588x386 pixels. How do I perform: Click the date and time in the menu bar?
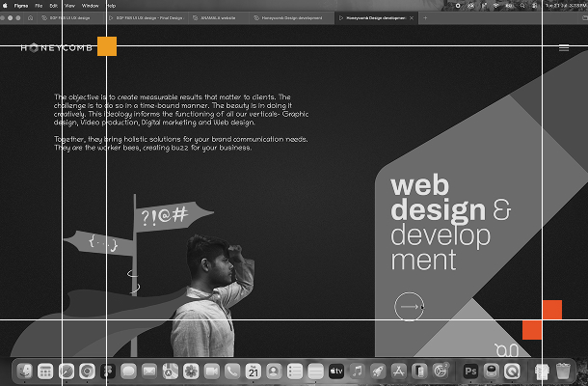click(x=566, y=6)
